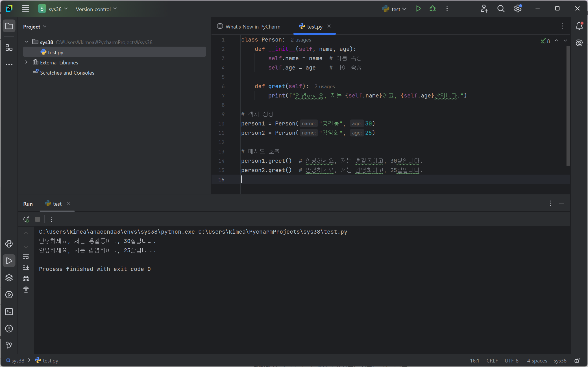588x367 pixels.
Task: Start debugging with the bug icon
Action: [432, 9]
